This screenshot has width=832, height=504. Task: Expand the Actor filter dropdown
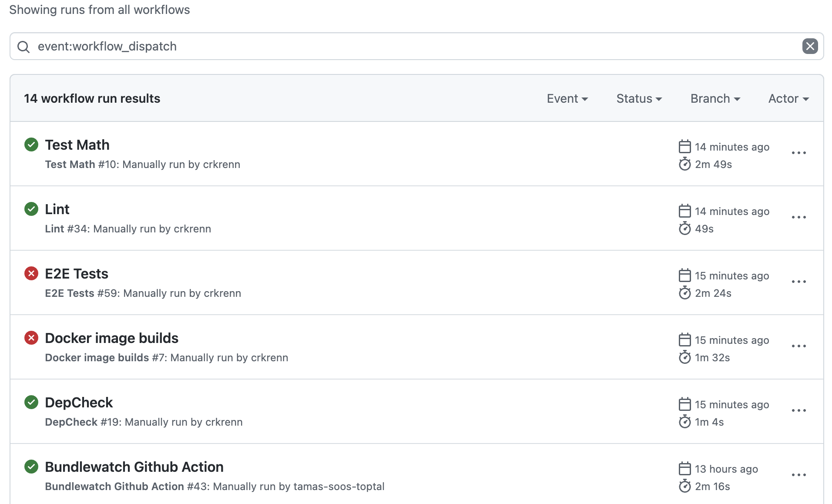click(x=788, y=98)
